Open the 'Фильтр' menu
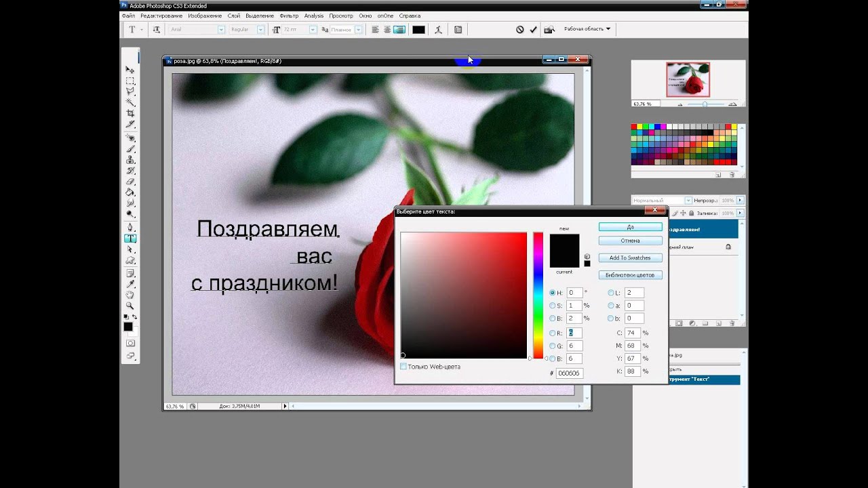The image size is (868, 488). point(289,16)
